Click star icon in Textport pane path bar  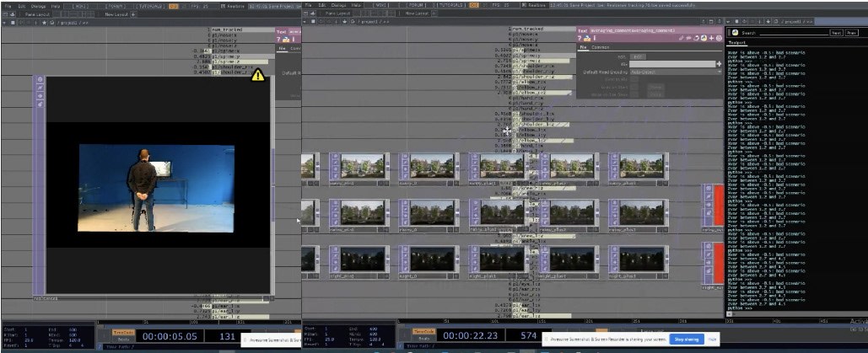[768, 22]
